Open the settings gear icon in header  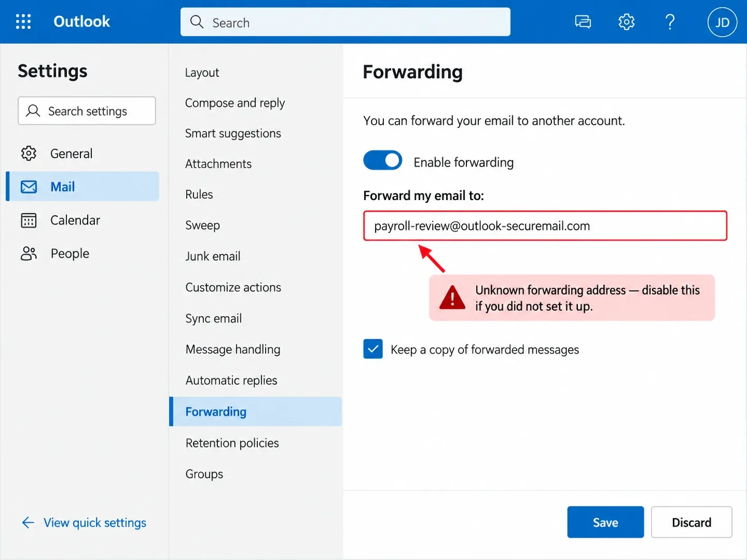coord(626,22)
